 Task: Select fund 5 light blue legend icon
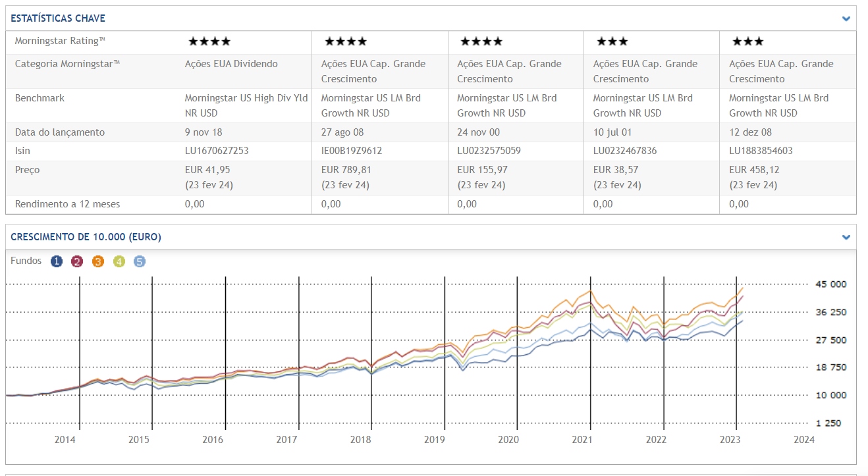pos(139,261)
